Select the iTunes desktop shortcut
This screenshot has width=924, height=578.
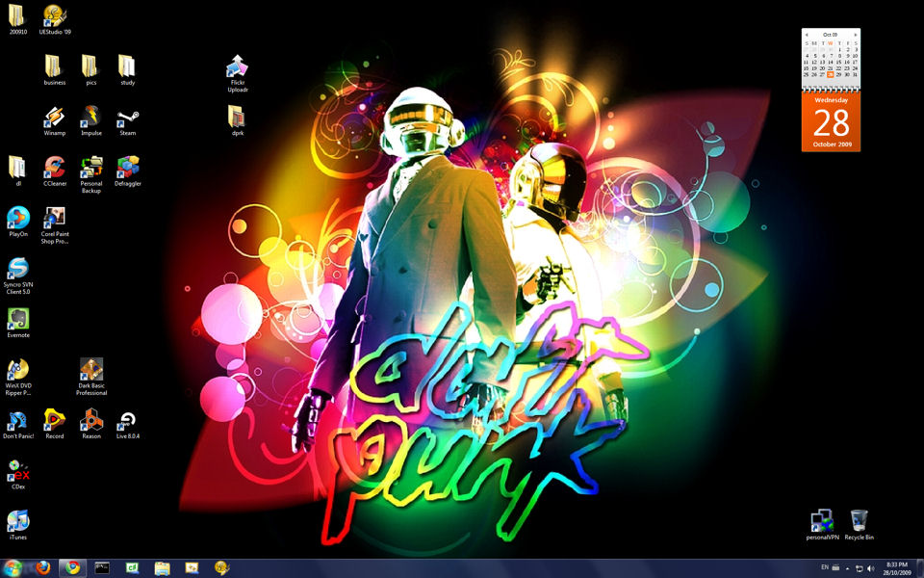(17, 525)
